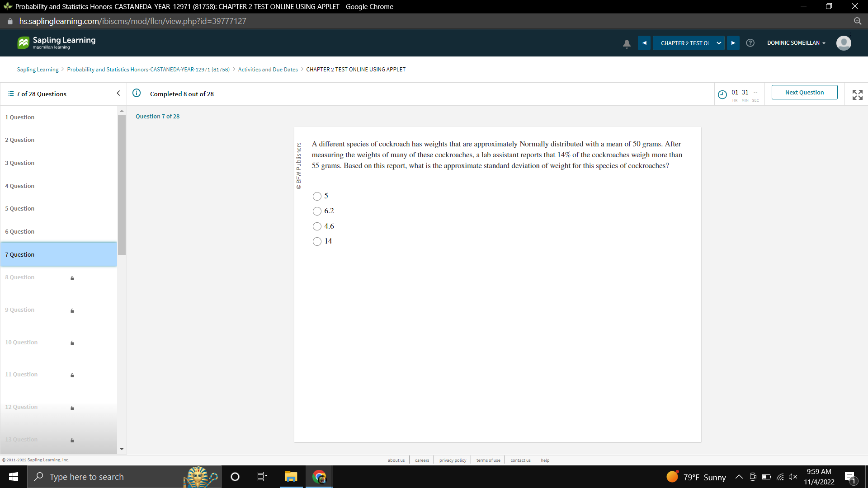Select the answer choice 6.2
Image resolution: width=868 pixels, height=488 pixels.
click(x=317, y=211)
